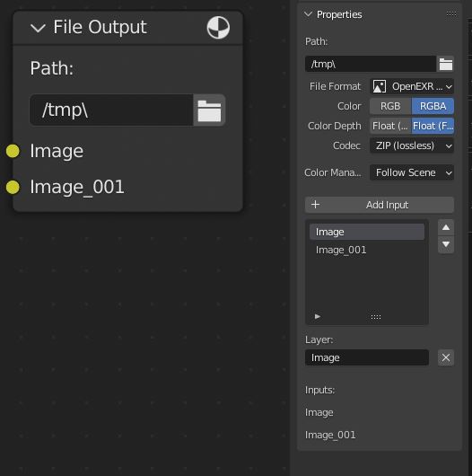
Task: Select Float (Half) color depth
Action: (390, 126)
